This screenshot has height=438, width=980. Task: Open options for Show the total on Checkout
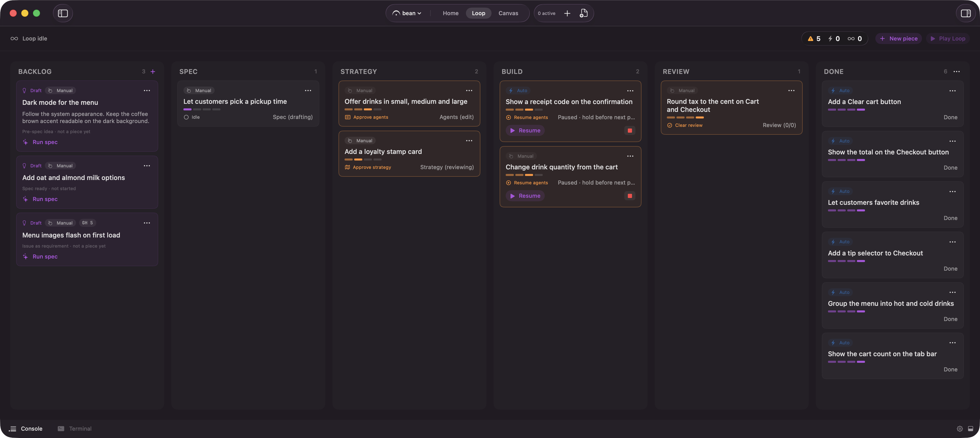952,141
